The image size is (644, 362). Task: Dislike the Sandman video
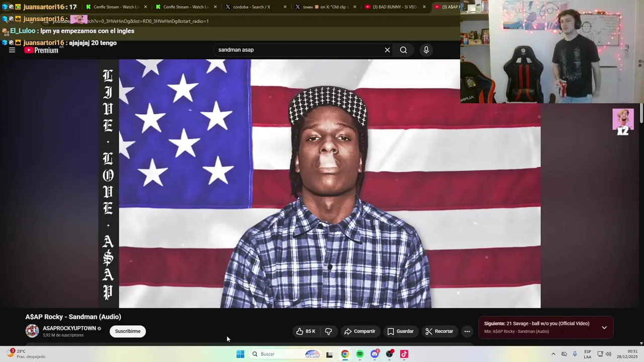pos(329,331)
